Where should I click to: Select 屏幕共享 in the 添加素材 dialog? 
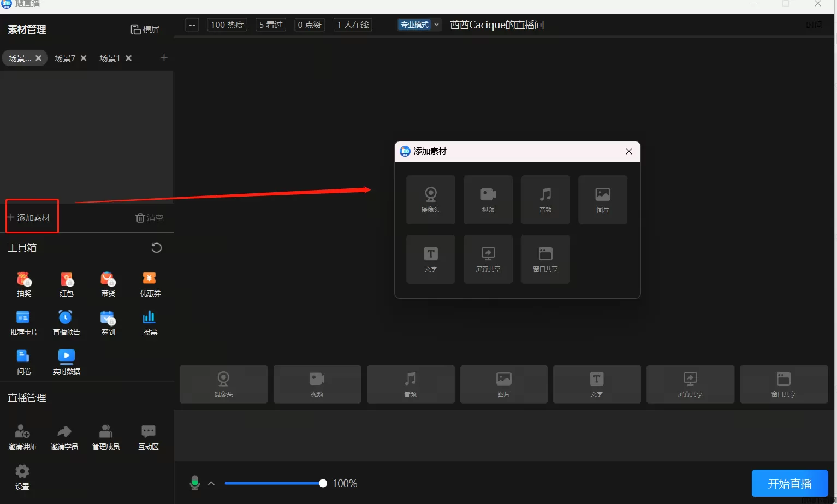pos(488,259)
